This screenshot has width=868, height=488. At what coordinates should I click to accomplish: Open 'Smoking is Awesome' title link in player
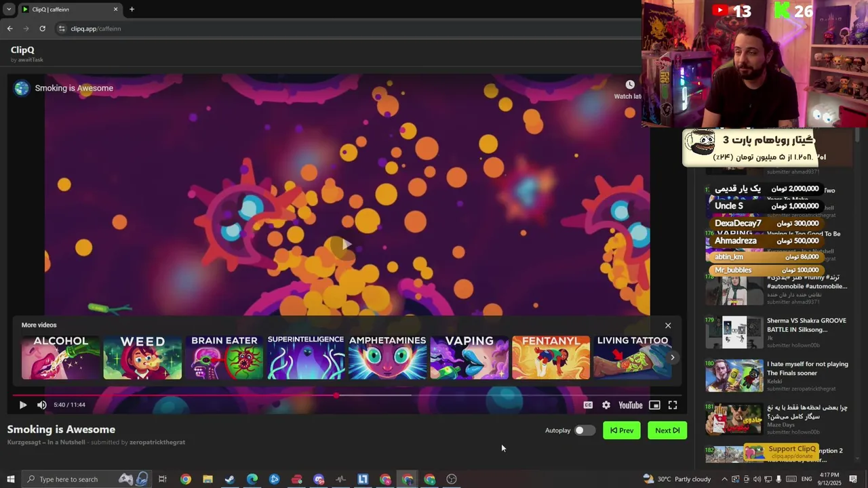point(74,88)
